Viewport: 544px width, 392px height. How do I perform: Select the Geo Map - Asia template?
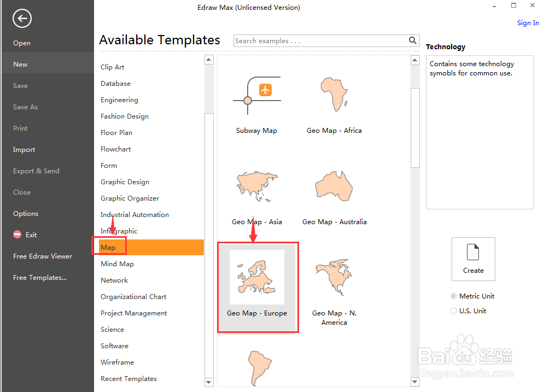tap(257, 197)
